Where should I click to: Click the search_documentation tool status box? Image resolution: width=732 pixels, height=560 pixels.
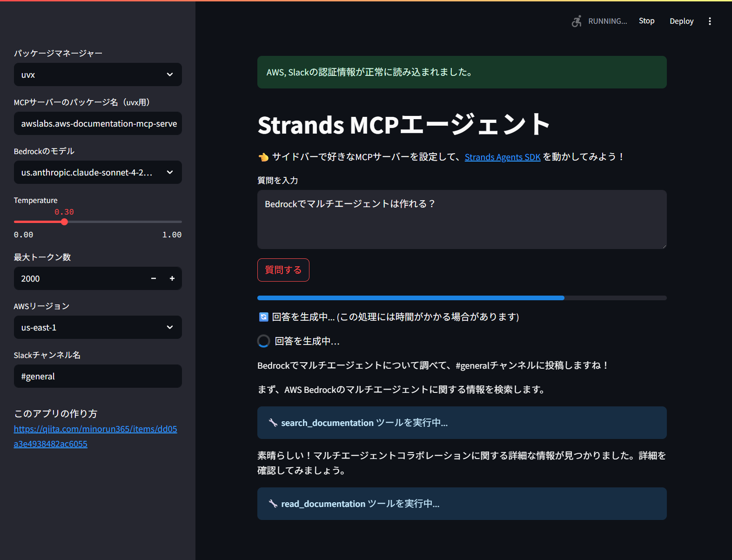pyautogui.click(x=462, y=423)
